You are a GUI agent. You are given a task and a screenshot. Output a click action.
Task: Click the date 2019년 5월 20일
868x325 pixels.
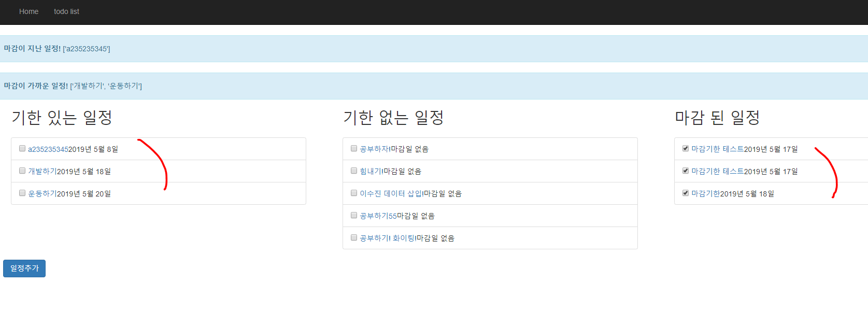[84, 194]
